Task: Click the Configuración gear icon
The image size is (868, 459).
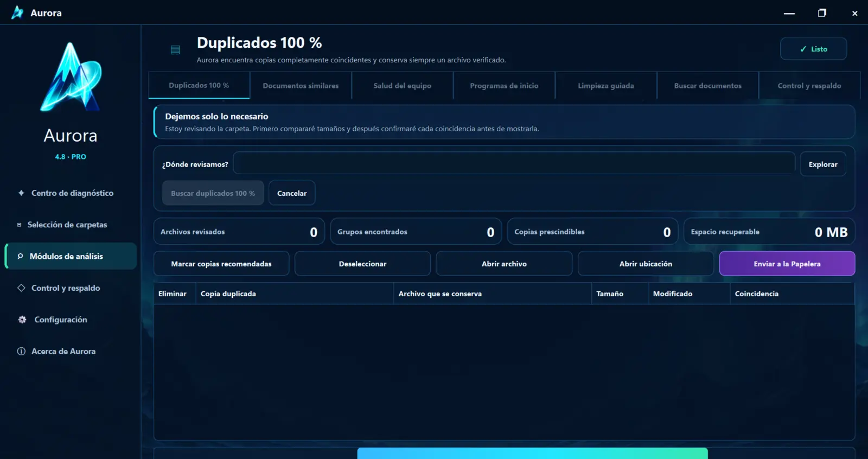Action: click(22, 320)
